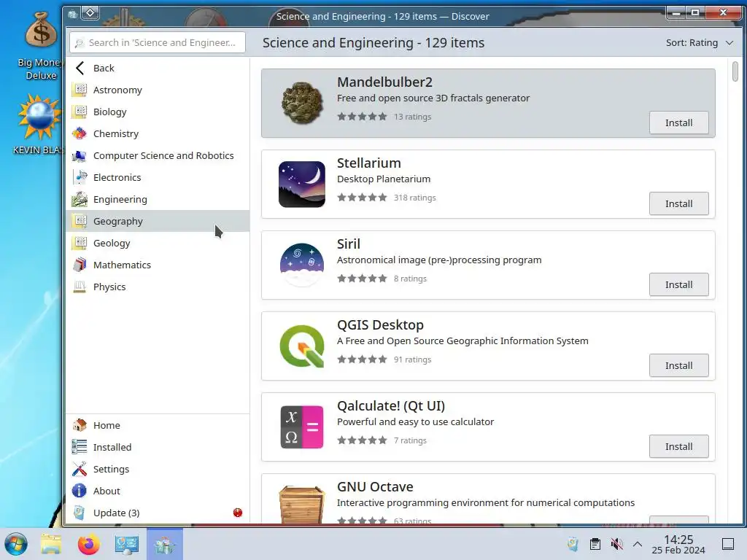Click the Update (3) icon
The width and height of the screenshot is (747, 560).
(80, 513)
